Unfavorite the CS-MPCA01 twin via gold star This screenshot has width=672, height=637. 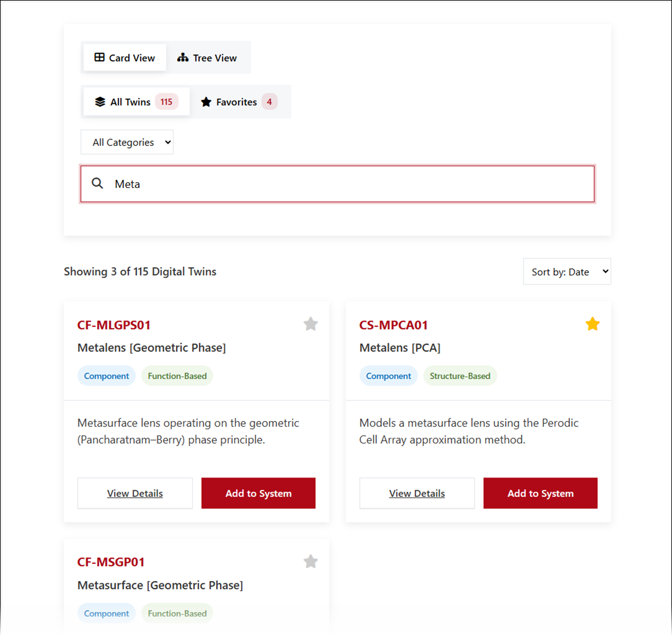point(593,324)
